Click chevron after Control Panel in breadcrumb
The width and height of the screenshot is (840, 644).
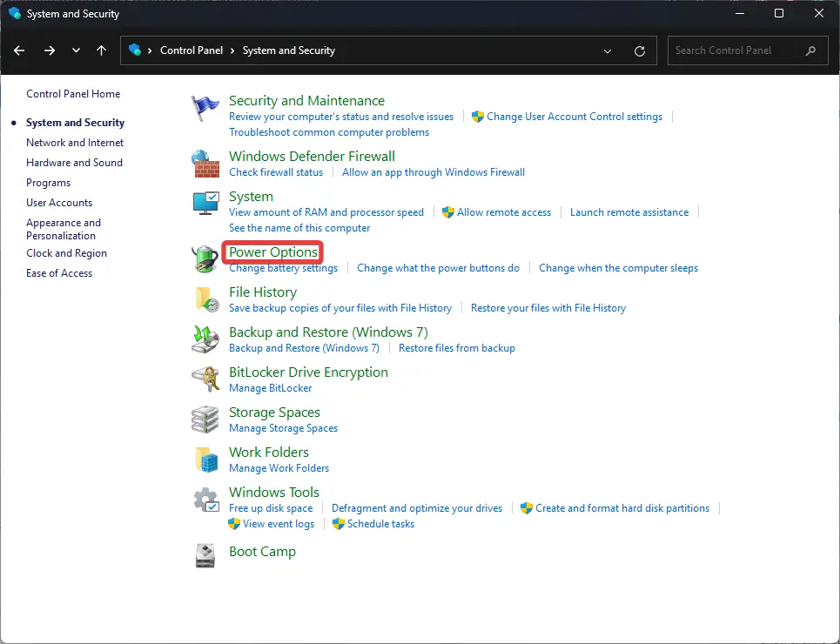click(x=232, y=50)
